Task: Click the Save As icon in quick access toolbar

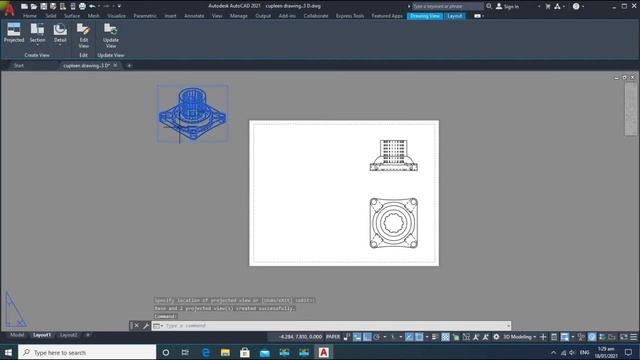Action: tap(53, 6)
